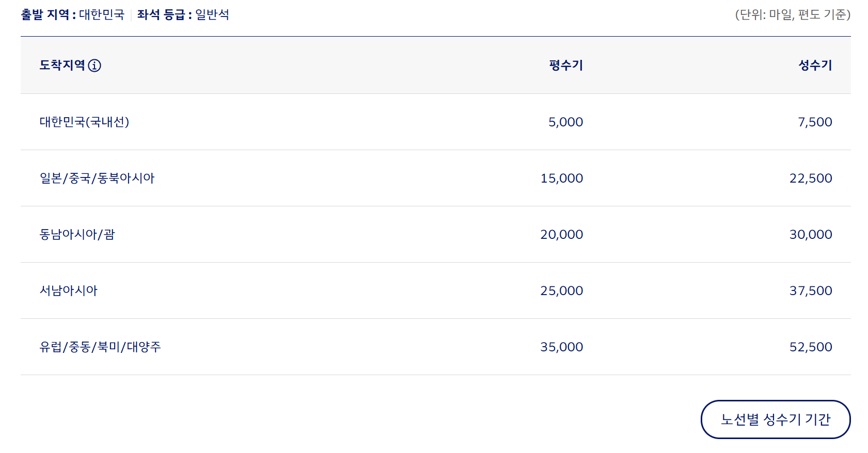Click the 5,000 off-peak mileage value
This screenshot has width=868, height=453.
tap(565, 122)
